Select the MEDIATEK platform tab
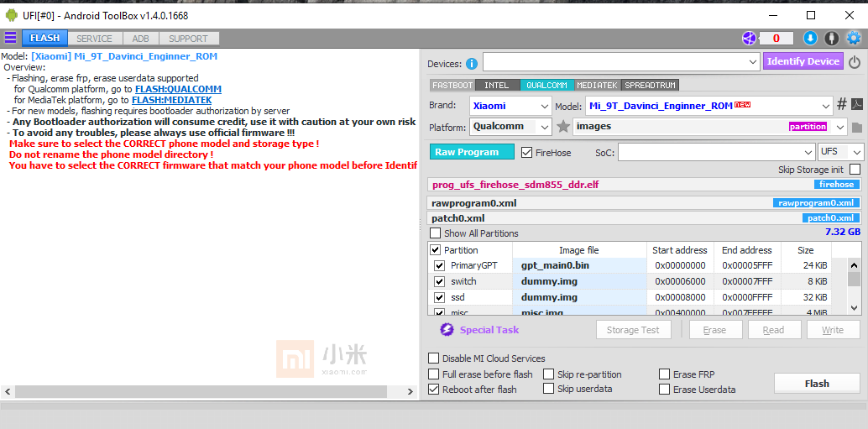Viewport: 868px width, 429px height. pyautogui.click(x=598, y=86)
